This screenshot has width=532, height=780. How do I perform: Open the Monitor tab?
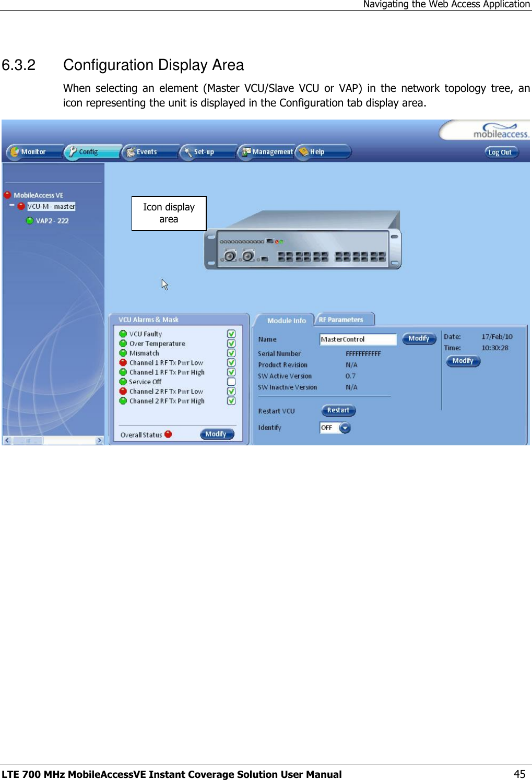(x=34, y=152)
